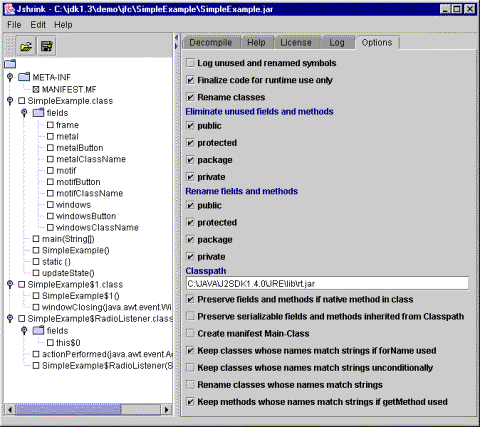Enable Log unused and renamed symbols
480x427 pixels.
[x=190, y=63]
